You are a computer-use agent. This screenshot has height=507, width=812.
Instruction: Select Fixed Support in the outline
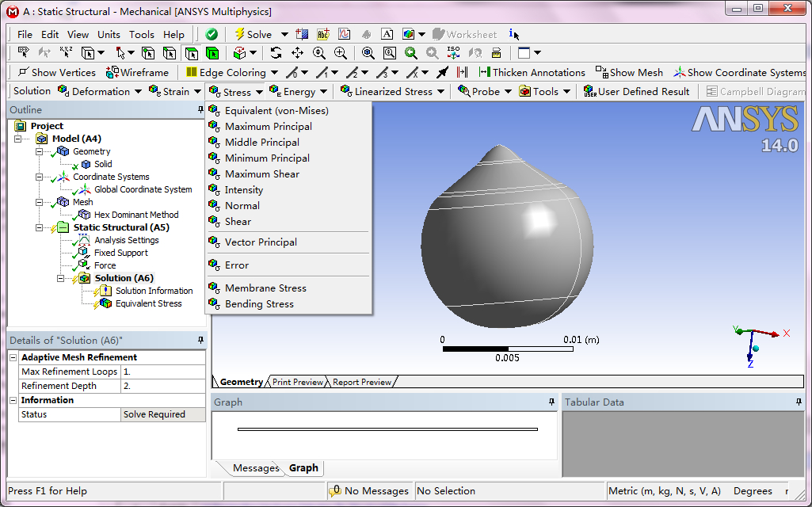click(120, 253)
